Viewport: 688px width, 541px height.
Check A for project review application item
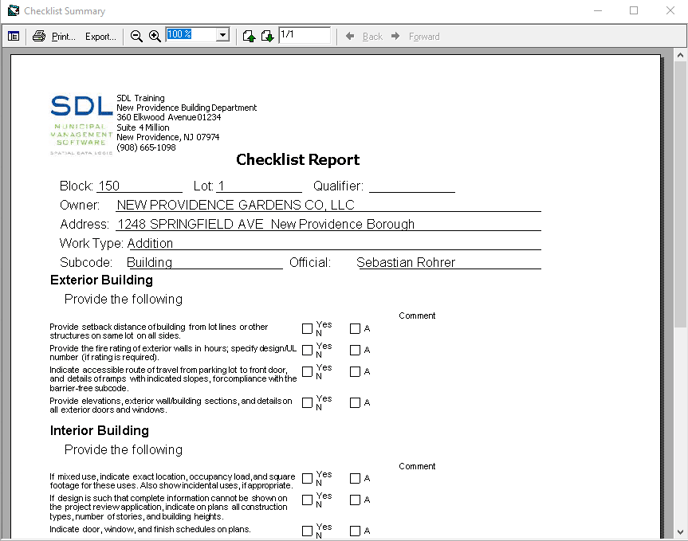pos(355,500)
